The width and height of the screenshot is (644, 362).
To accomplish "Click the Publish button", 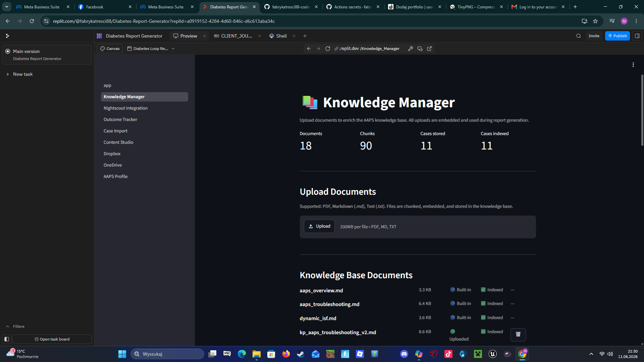I will pos(617,36).
